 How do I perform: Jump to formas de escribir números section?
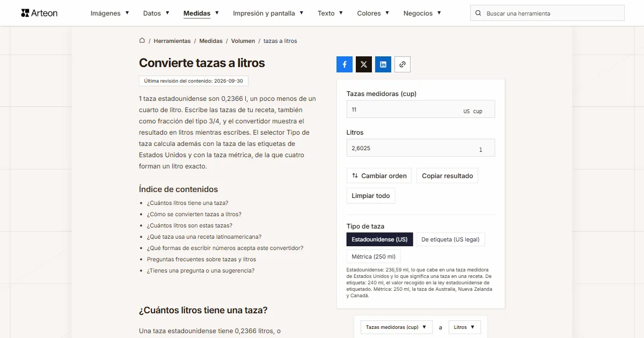click(225, 248)
